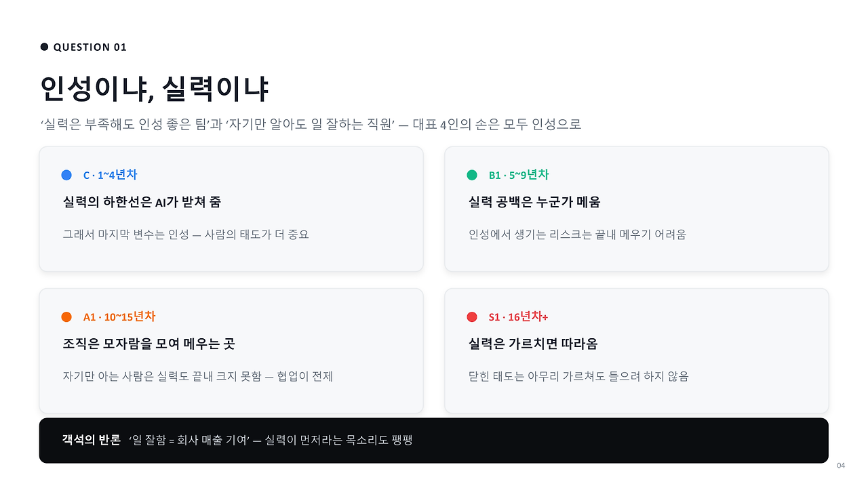
Task: Click the title 인성이냐, 실력이냐
Action: point(155,89)
